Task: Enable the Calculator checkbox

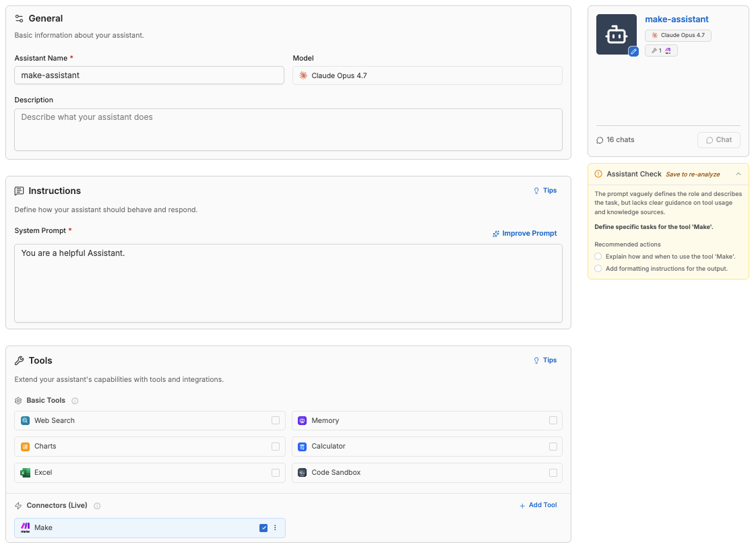Action: (x=553, y=446)
